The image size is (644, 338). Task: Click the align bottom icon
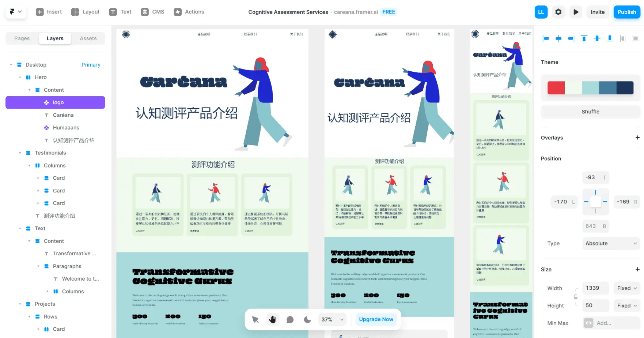pos(610,38)
